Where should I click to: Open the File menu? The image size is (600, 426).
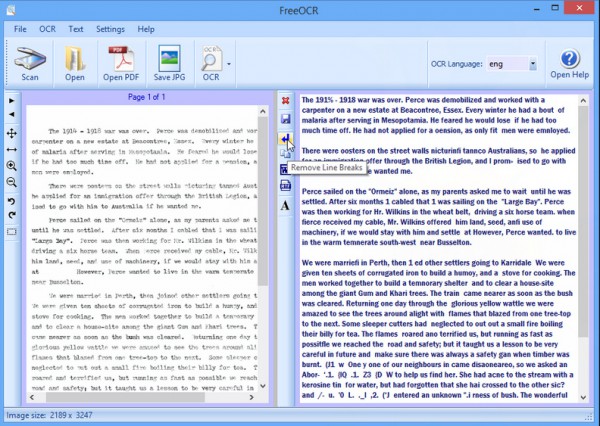tap(20, 29)
